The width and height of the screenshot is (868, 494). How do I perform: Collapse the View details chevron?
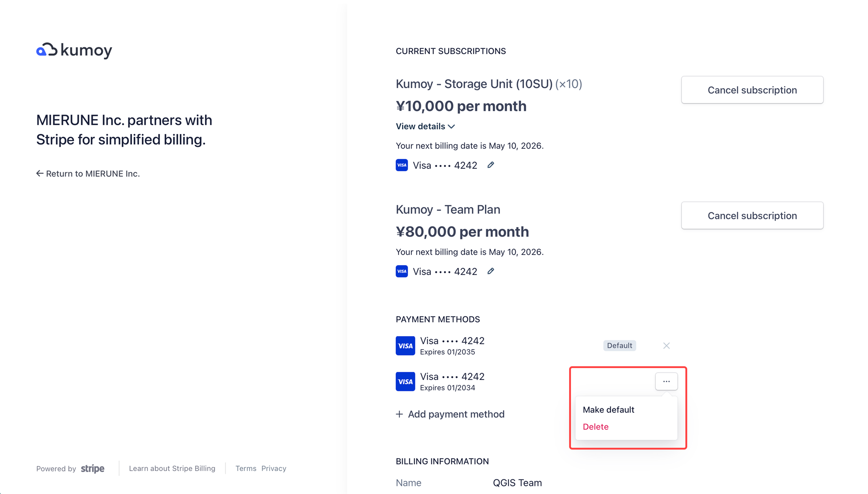point(451,126)
